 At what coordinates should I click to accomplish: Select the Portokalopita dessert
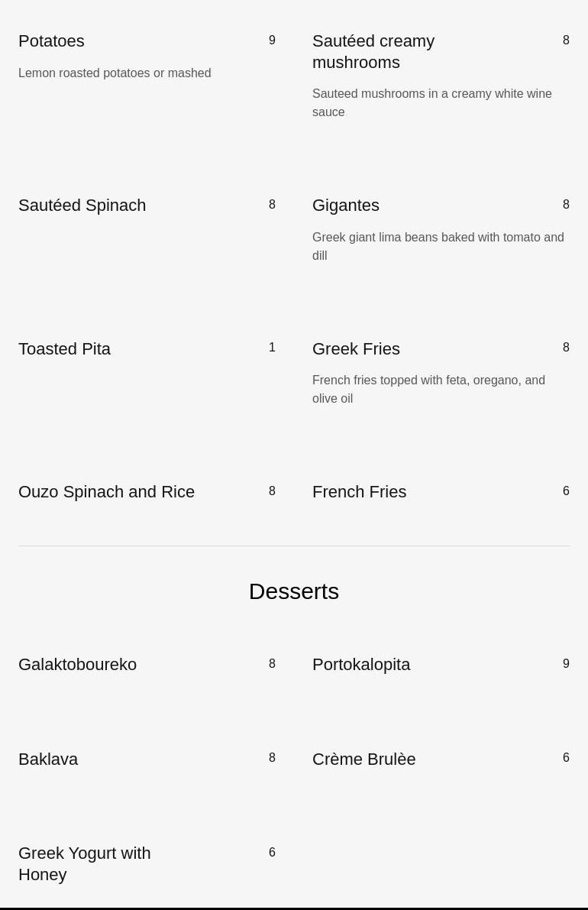point(360,665)
